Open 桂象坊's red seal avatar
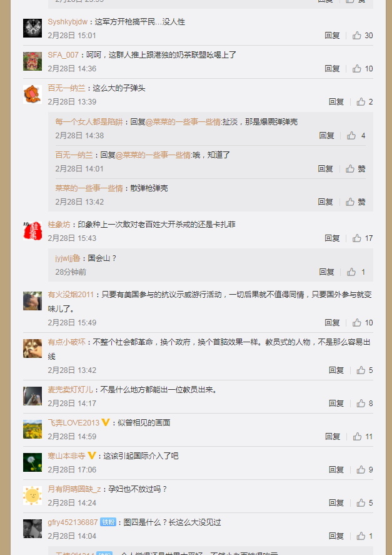 click(x=33, y=231)
